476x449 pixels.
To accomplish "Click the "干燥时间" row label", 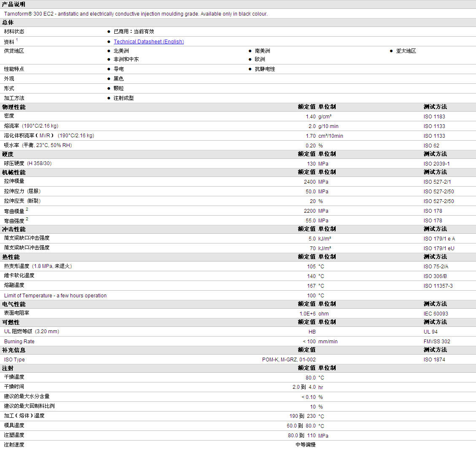I will pos(14,387).
